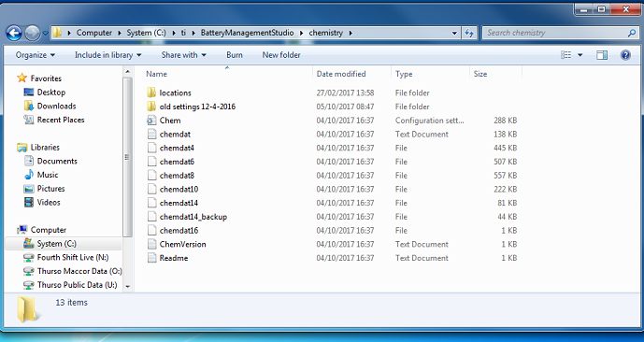This screenshot has width=644, height=342.
Task: Create a New folder
Action: (x=281, y=55)
